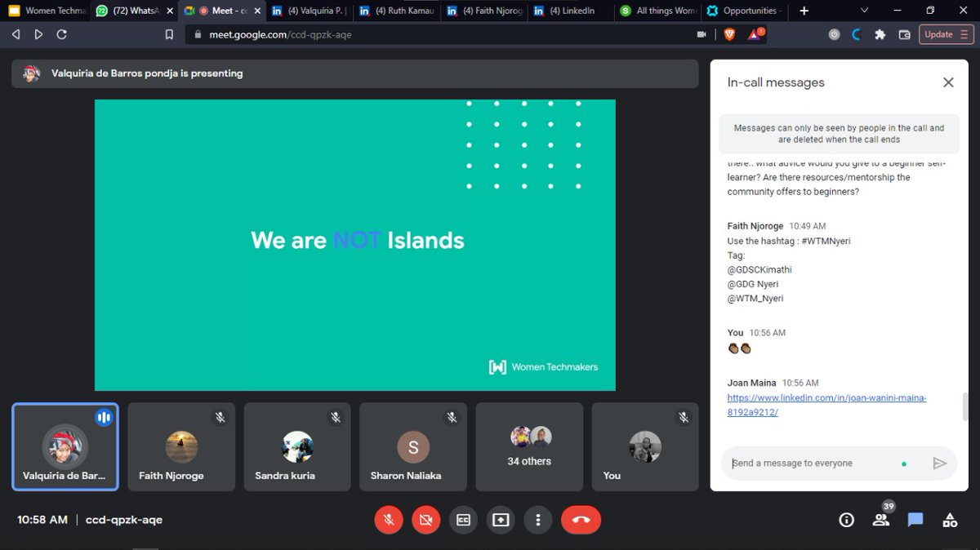Show the participants list icon
Screen dimensions: 980x550
pyautogui.click(x=881, y=520)
